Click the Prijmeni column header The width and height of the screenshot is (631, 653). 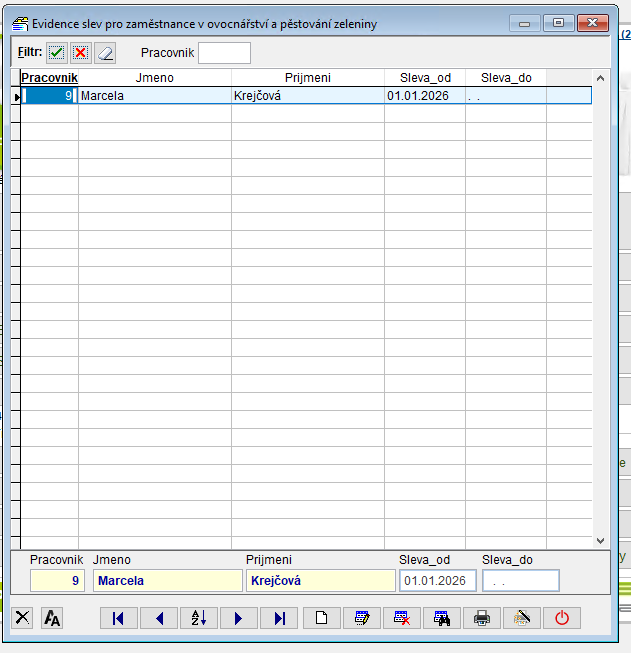[x=307, y=77]
